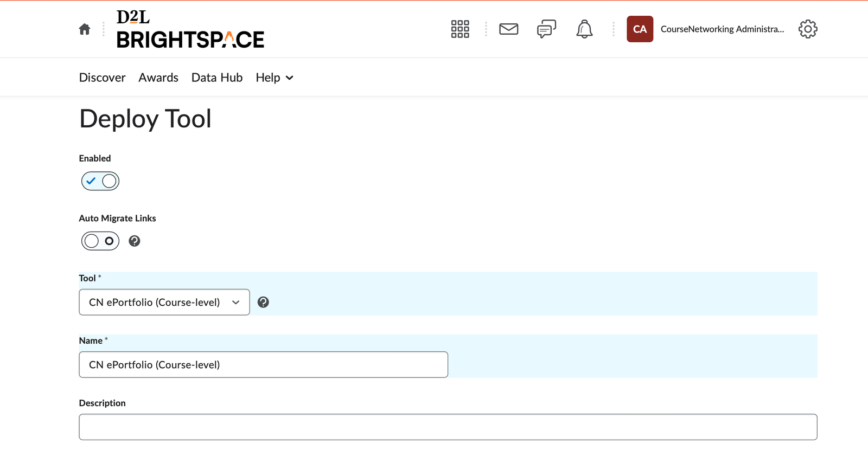Click the Name input field

click(264, 365)
